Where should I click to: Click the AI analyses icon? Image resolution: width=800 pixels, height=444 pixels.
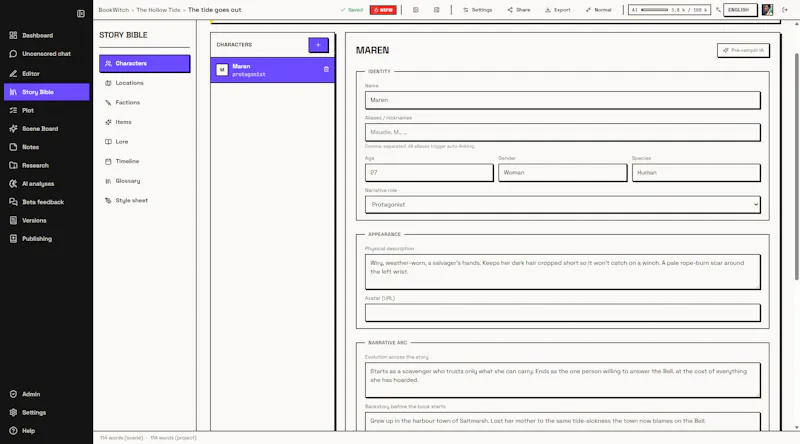[x=13, y=184]
